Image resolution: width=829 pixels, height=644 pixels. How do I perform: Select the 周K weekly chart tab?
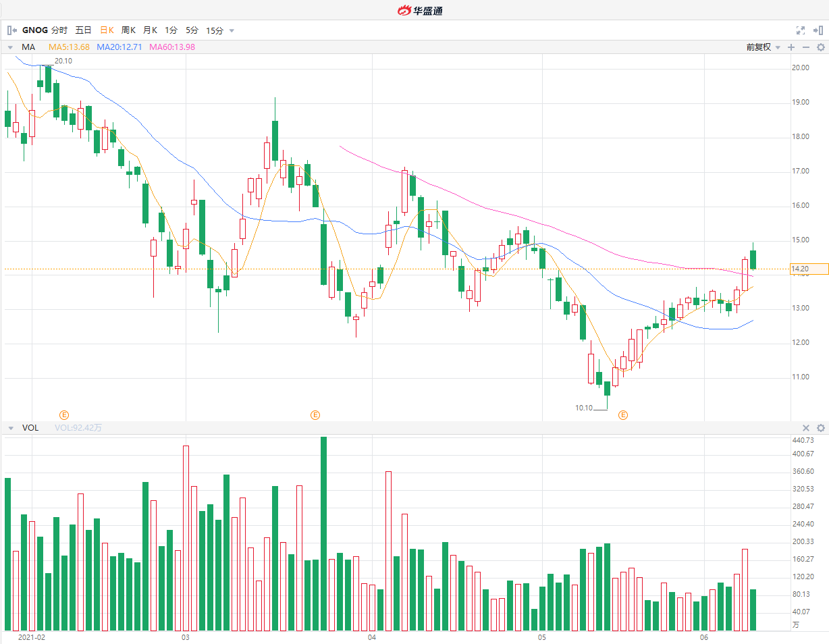(x=128, y=30)
